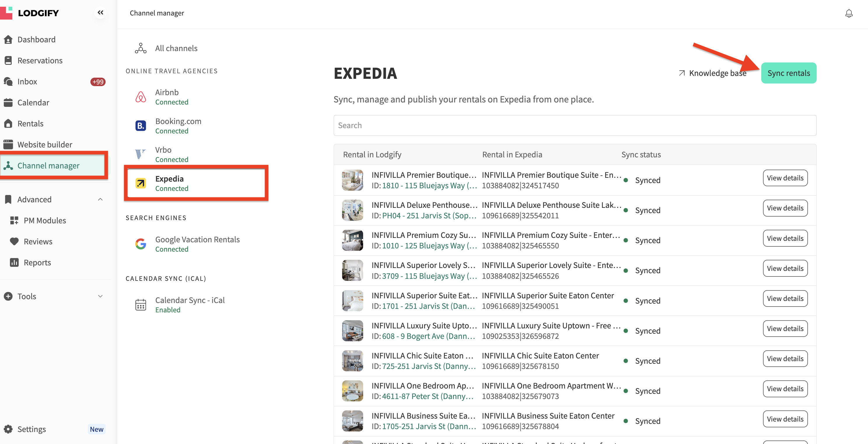View details for INFIVILLA Premier Boutique

click(785, 178)
